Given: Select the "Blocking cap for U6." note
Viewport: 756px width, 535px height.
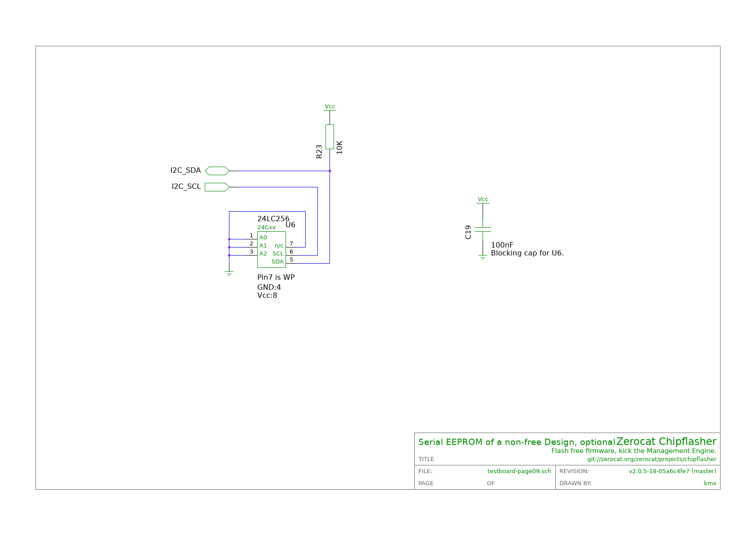Looking at the screenshot, I should click(x=527, y=253).
